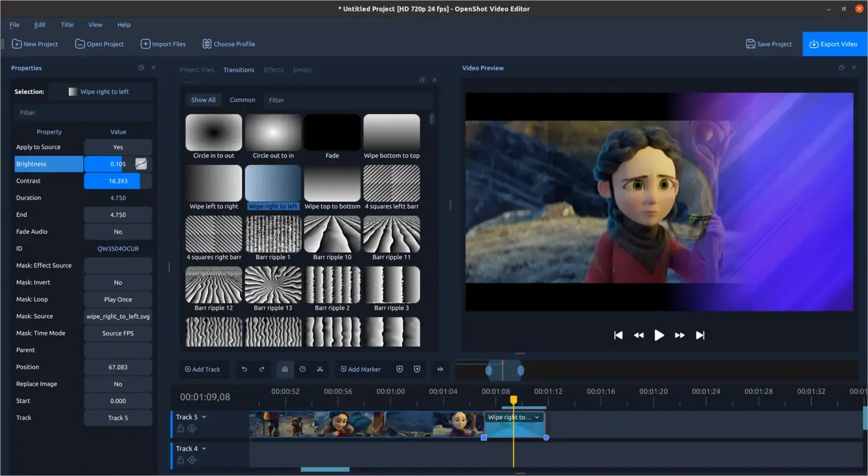
Task: Toggle the timing clock tool
Action: click(x=303, y=369)
